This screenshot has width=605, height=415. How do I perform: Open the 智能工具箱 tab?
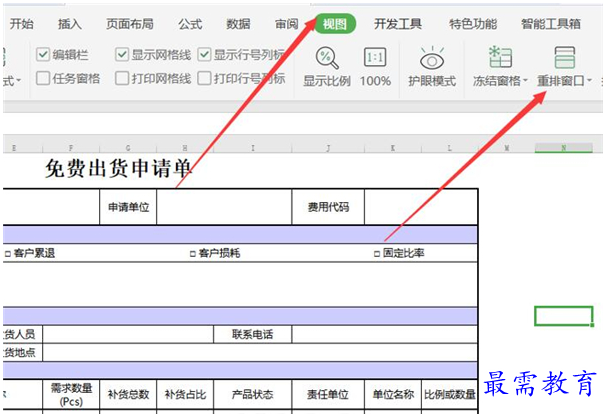pyautogui.click(x=551, y=24)
